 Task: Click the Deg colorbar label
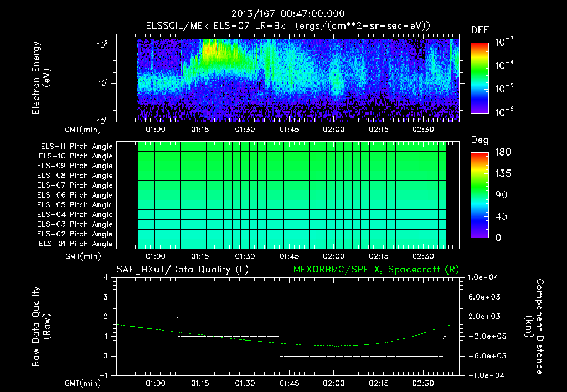(x=480, y=140)
